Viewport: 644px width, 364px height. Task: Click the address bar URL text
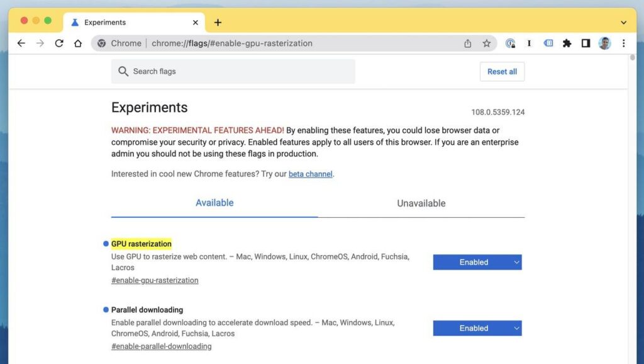pyautogui.click(x=232, y=43)
